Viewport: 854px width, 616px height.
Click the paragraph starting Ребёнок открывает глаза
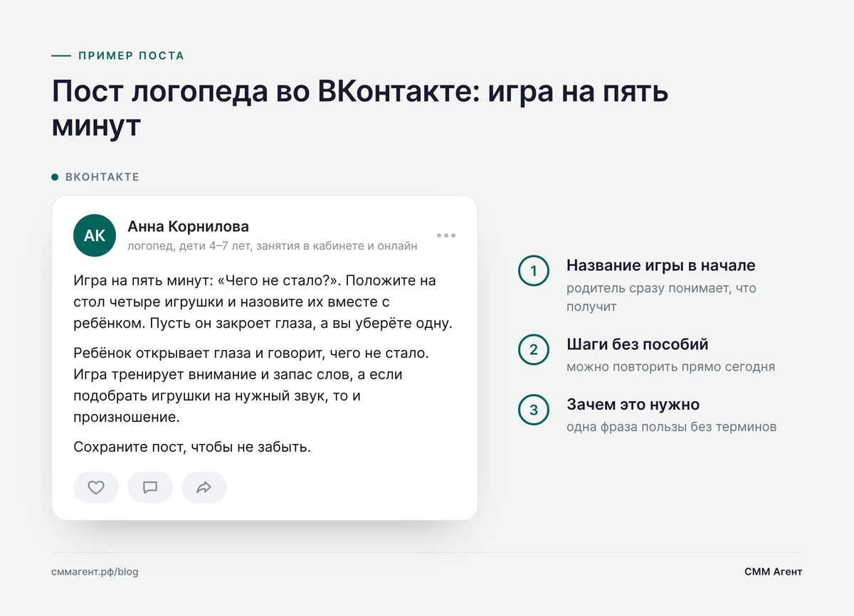pos(251,384)
